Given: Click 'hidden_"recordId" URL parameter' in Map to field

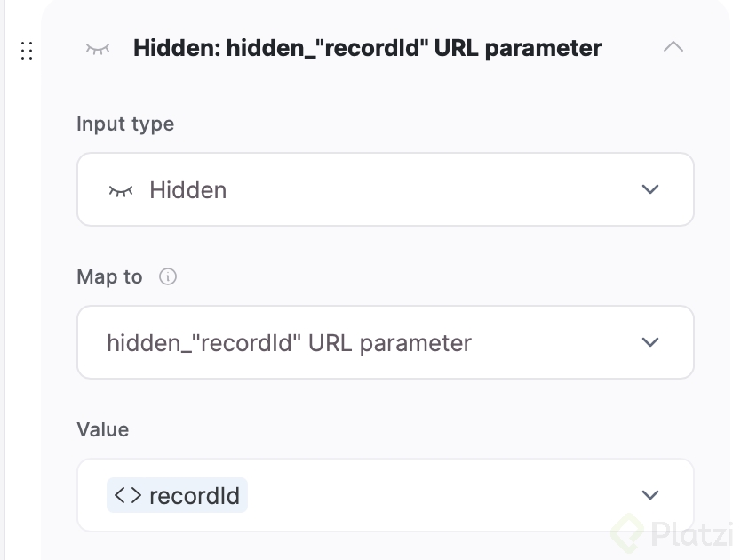Looking at the screenshot, I should (x=289, y=343).
